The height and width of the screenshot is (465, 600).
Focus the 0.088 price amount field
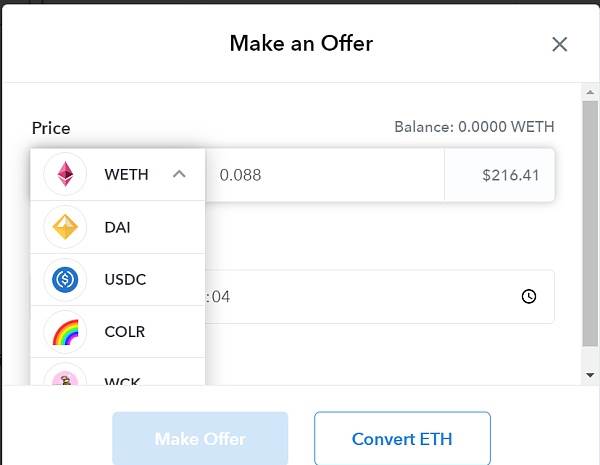pos(325,175)
